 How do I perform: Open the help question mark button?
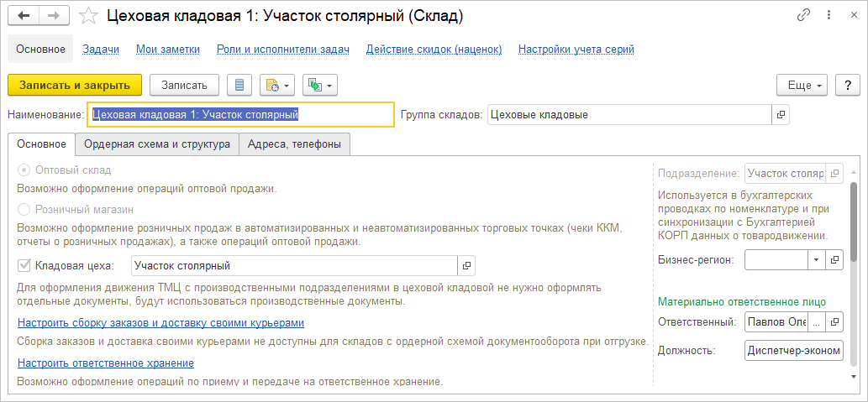point(848,85)
